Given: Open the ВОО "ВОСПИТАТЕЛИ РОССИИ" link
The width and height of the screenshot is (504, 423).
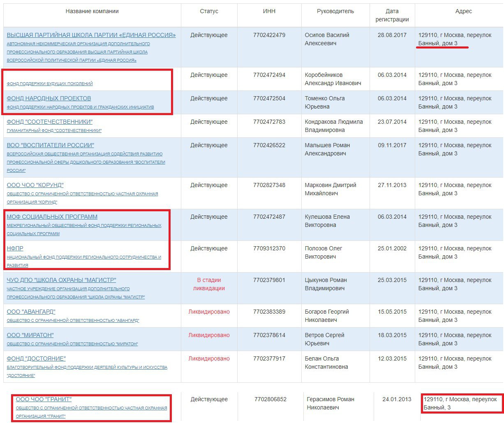Looking at the screenshot, I should 51,145.
